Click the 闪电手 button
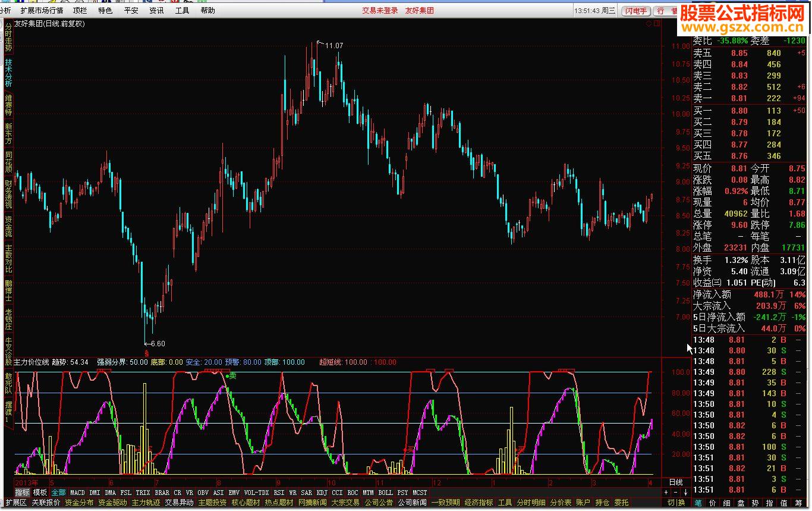The height and width of the screenshot is (511, 812). click(636, 11)
